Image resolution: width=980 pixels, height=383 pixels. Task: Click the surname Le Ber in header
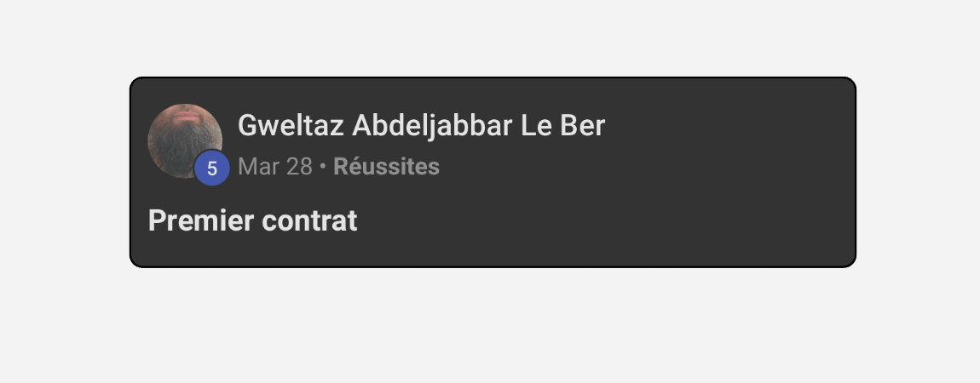(562, 125)
